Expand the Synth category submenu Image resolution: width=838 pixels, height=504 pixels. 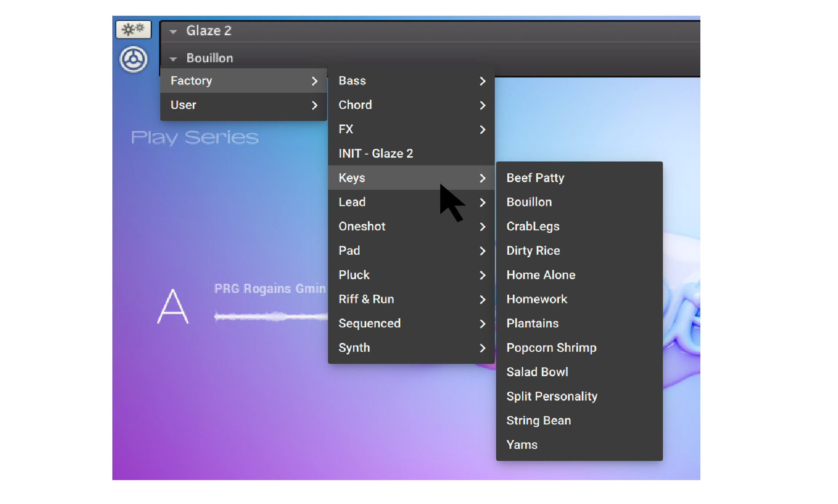pos(392,347)
